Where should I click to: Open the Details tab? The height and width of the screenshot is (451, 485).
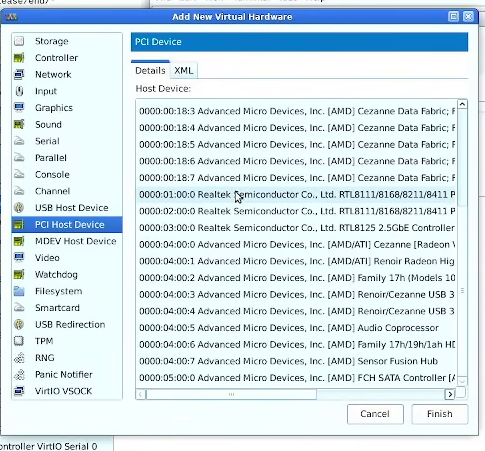click(x=150, y=70)
